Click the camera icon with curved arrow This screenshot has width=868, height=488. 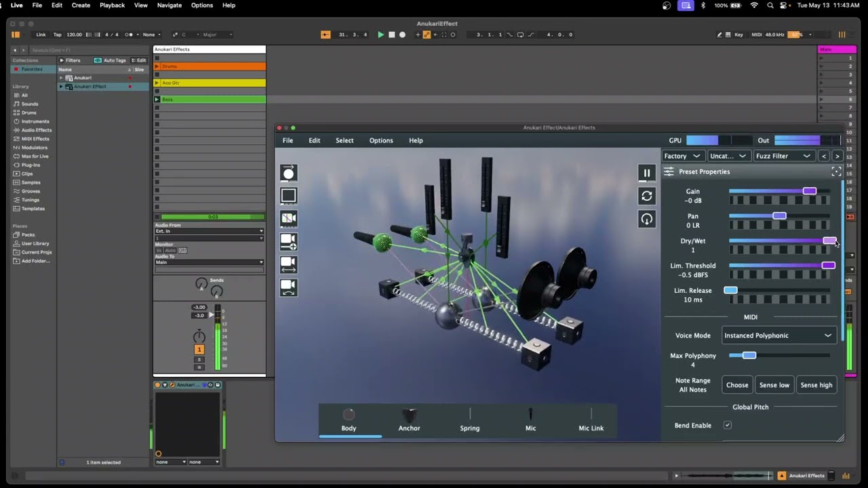click(289, 288)
